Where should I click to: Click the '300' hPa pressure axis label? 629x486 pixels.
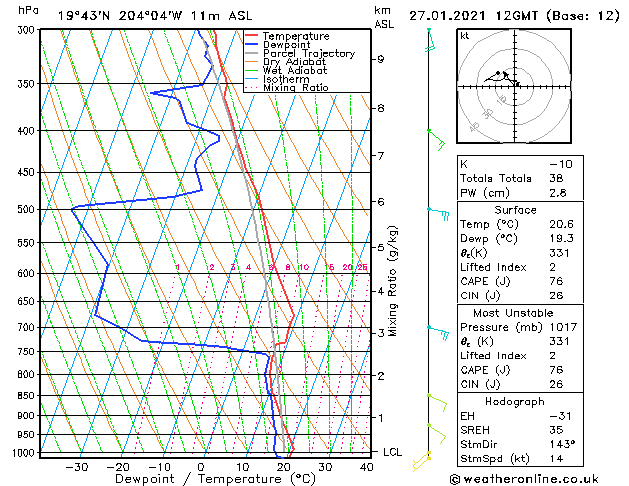pos(26,30)
